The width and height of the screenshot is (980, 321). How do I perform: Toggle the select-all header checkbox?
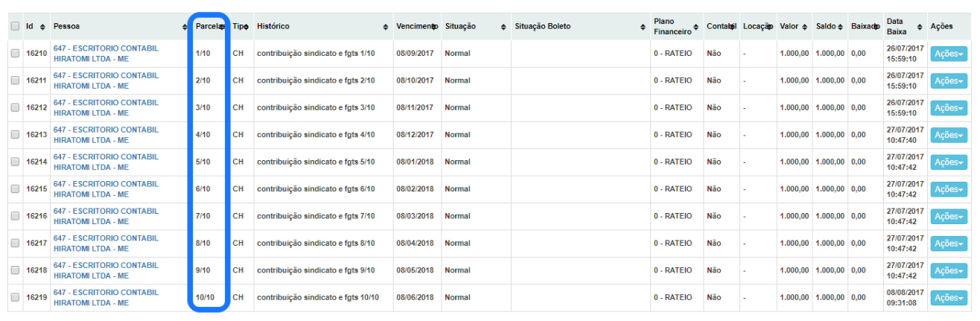(16, 26)
